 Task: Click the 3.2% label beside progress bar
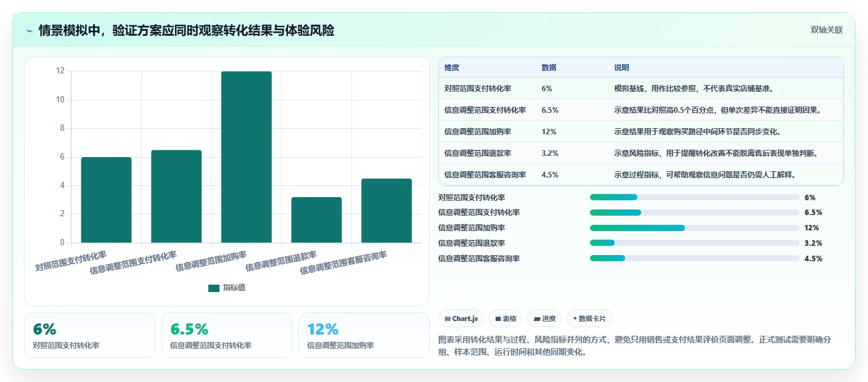tap(813, 243)
